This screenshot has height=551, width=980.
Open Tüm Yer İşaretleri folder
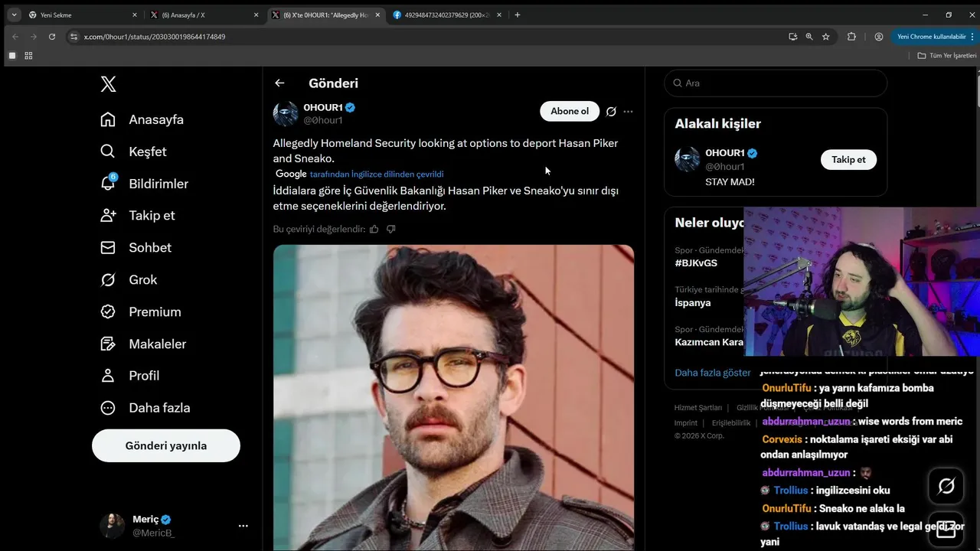click(947, 55)
